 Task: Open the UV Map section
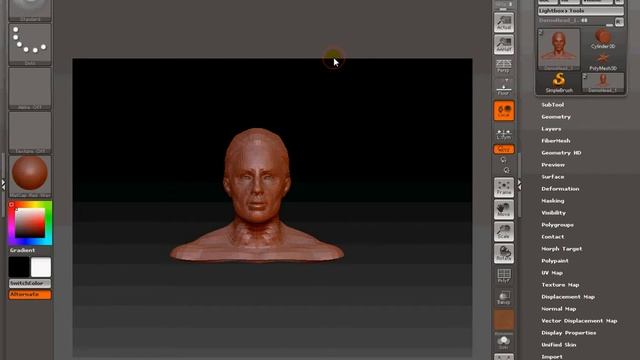(552, 273)
